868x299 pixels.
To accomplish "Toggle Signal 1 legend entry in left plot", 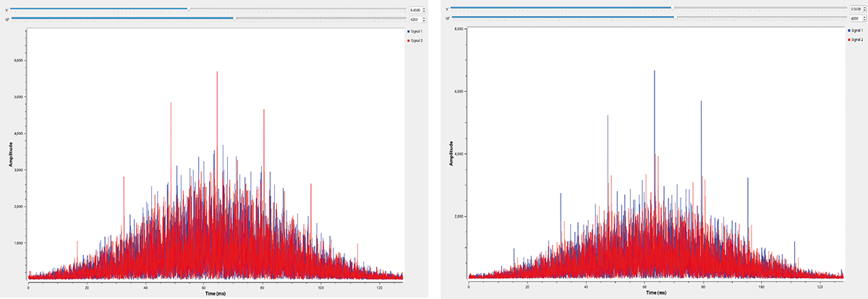I will click(x=415, y=32).
